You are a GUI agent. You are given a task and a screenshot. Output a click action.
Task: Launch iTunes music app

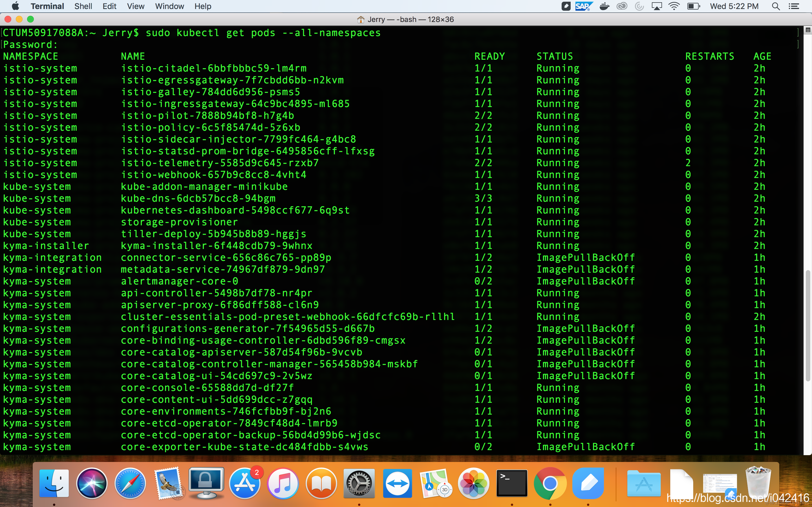coord(283,483)
